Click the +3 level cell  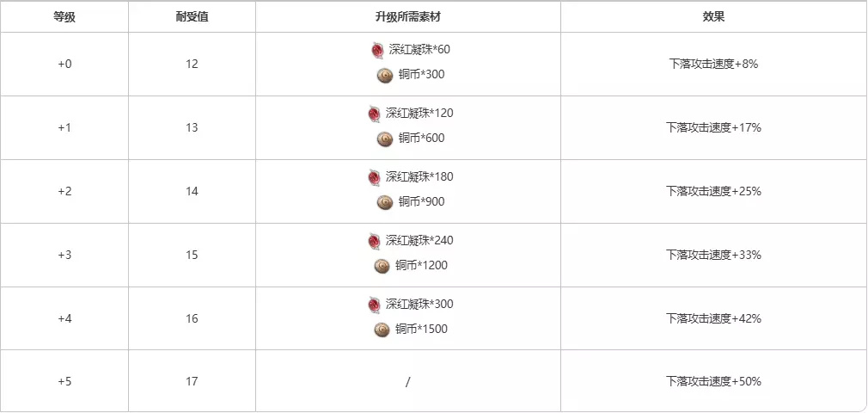[64, 255]
